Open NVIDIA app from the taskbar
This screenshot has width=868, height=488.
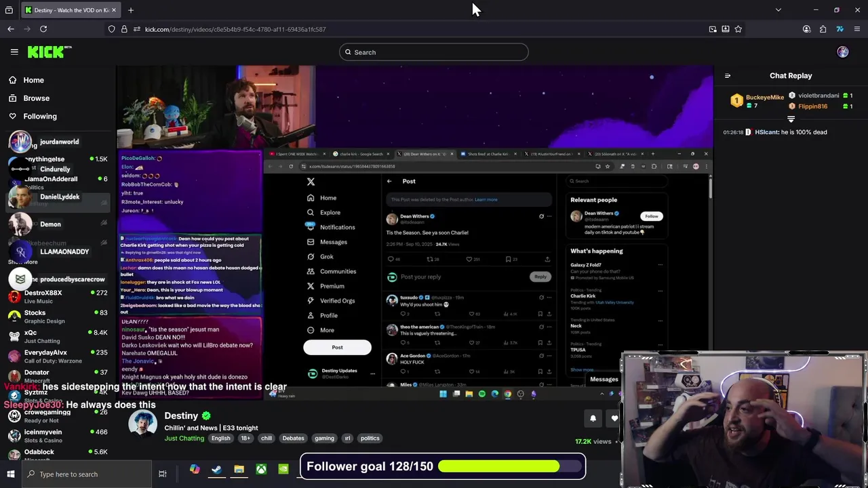click(283, 470)
